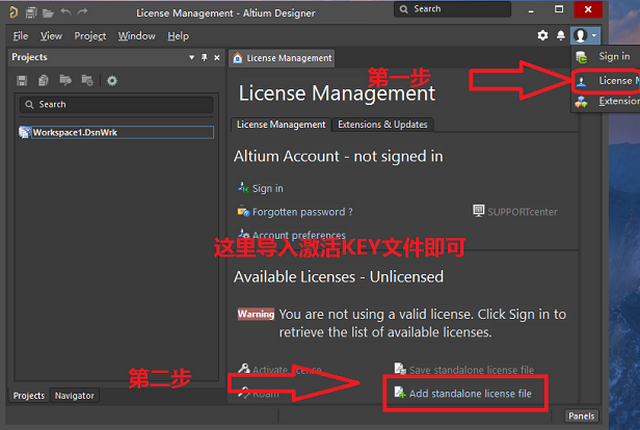Viewport: 640px width, 430px height.
Task: Click Save standalone license file
Action: pos(471,370)
